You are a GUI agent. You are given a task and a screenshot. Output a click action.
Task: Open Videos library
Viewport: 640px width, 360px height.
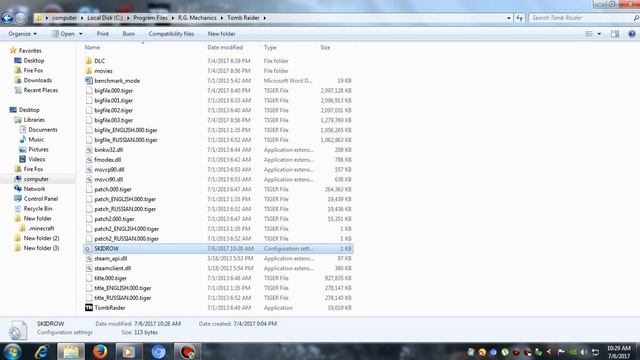point(37,159)
